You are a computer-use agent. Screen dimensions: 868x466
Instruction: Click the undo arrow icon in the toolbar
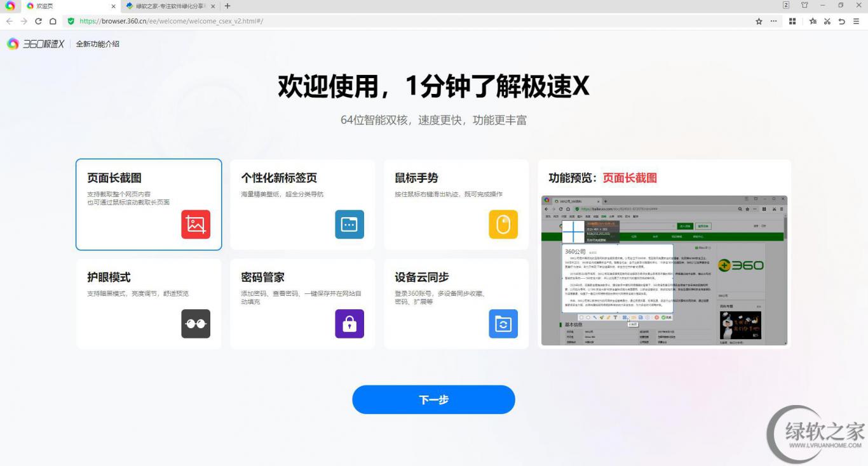841,21
